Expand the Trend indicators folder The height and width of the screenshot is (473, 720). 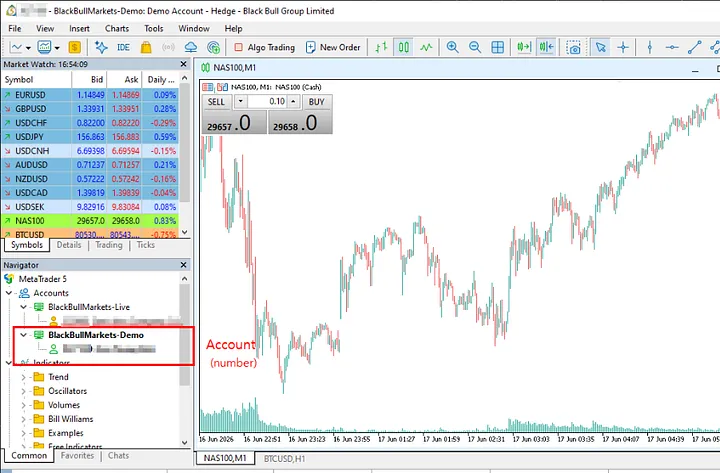click(x=23, y=377)
